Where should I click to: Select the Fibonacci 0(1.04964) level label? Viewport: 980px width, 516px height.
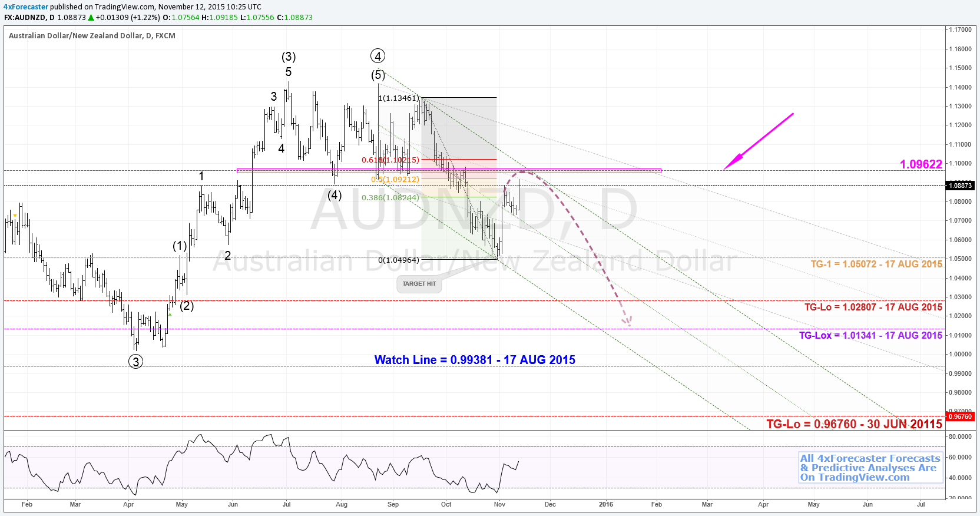[x=399, y=260]
